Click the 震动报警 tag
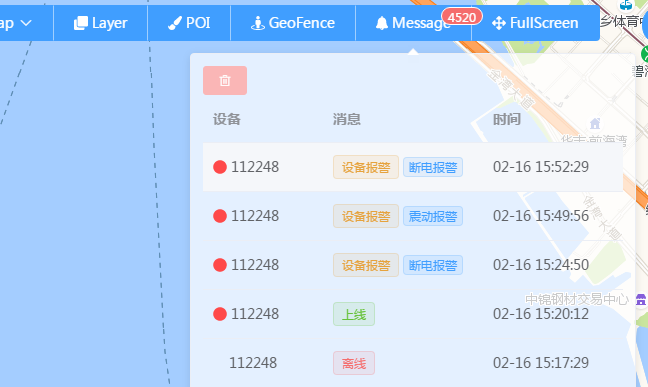 point(433,216)
